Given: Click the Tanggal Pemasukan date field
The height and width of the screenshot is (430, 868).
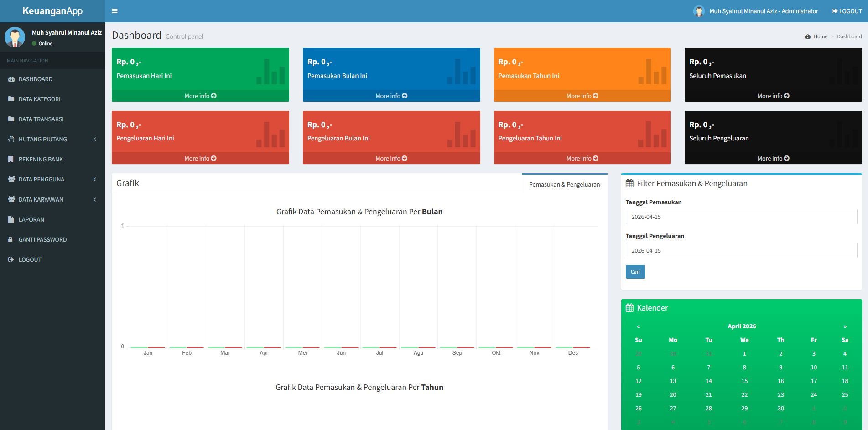Looking at the screenshot, I should click(x=741, y=217).
